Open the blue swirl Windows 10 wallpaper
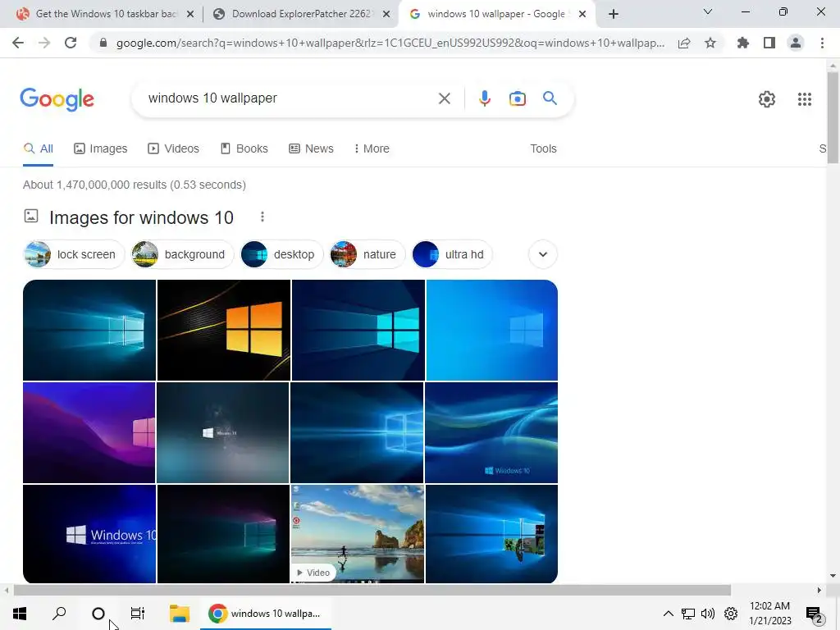This screenshot has width=840, height=630. point(491,432)
